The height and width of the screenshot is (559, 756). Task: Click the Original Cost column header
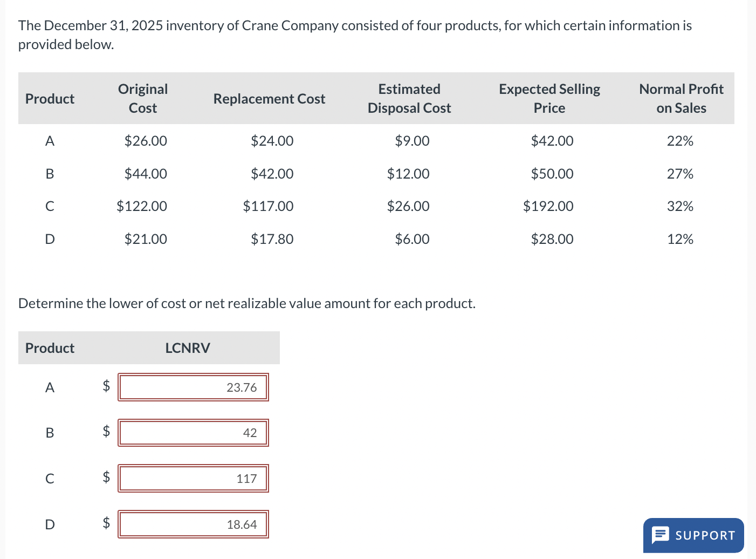point(142,98)
